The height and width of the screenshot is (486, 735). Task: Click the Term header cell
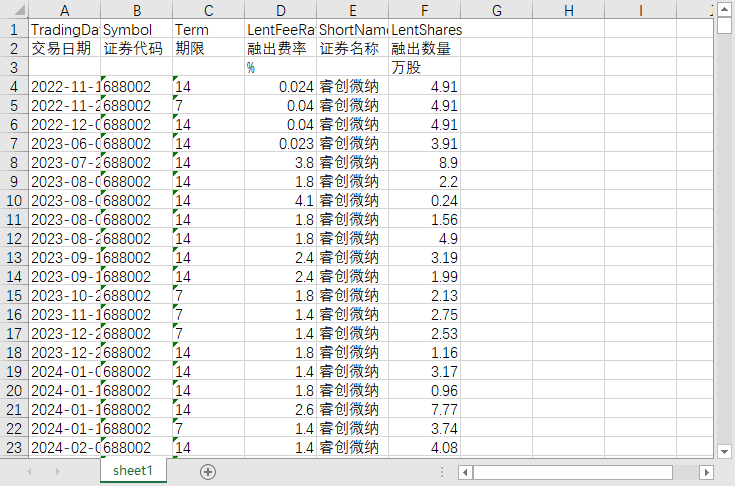pos(209,30)
